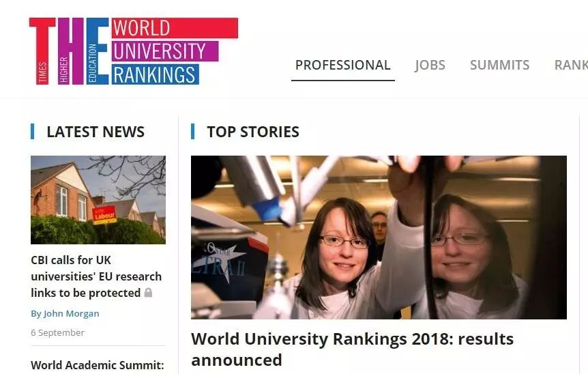Click the LATEST NEWS section heading

click(x=95, y=132)
